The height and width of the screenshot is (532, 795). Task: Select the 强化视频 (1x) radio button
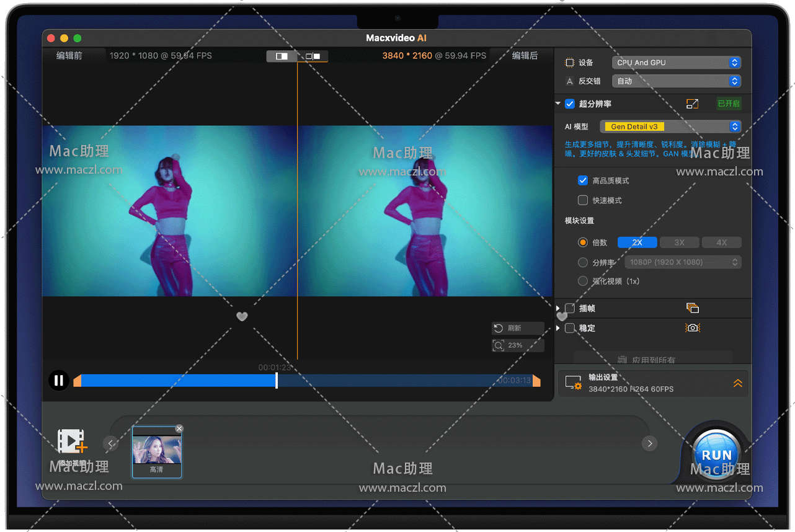582,281
